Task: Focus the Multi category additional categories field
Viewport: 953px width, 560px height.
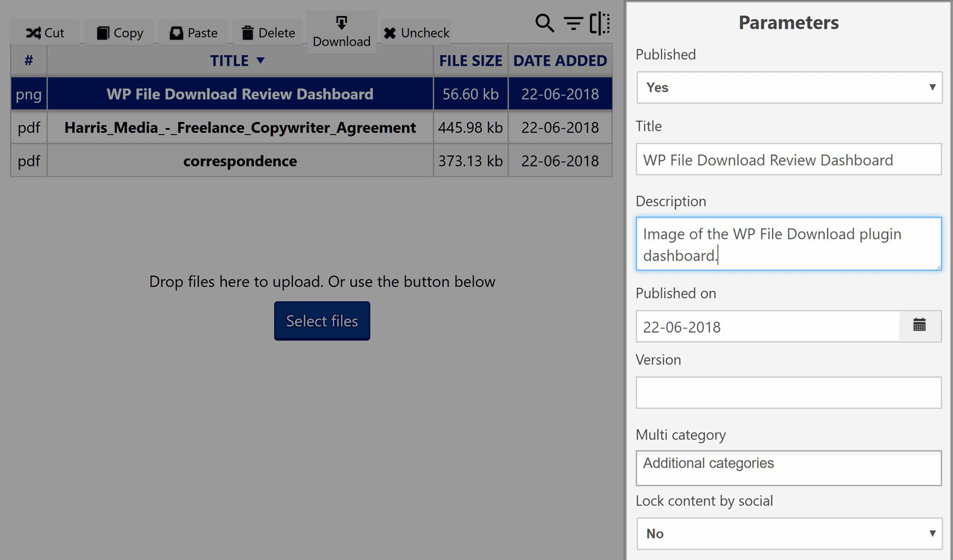Action: tap(788, 468)
